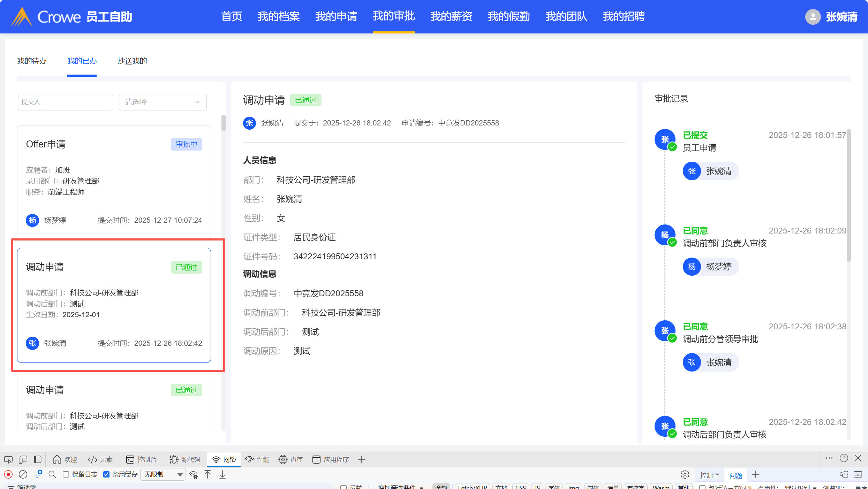Open network settings gear icon
This screenshot has width=868, height=489.
pos(685,474)
